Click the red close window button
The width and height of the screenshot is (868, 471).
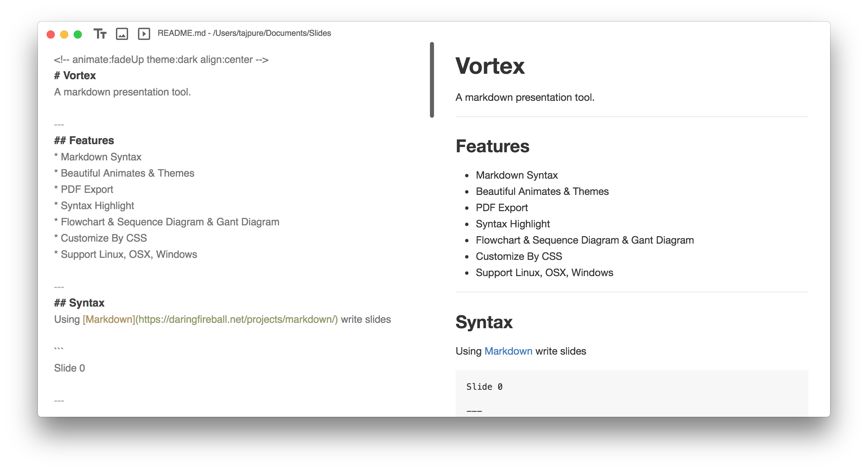point(51,34)
